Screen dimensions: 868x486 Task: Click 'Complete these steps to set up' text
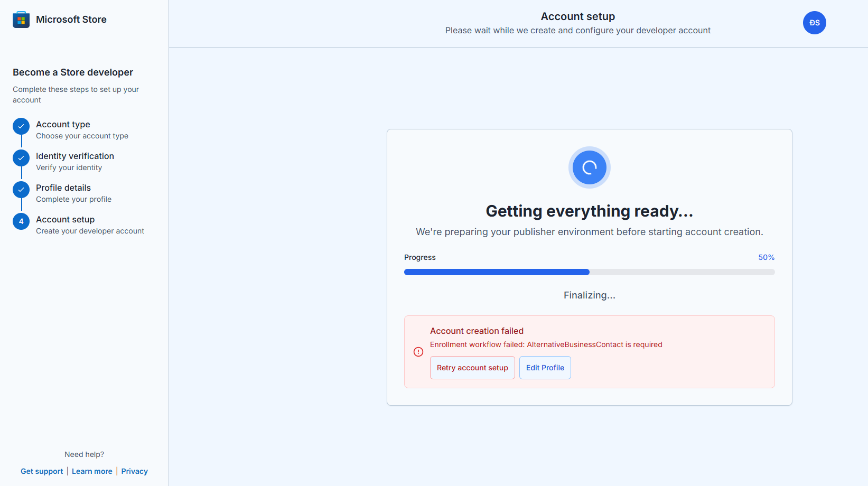click(76, 95)
